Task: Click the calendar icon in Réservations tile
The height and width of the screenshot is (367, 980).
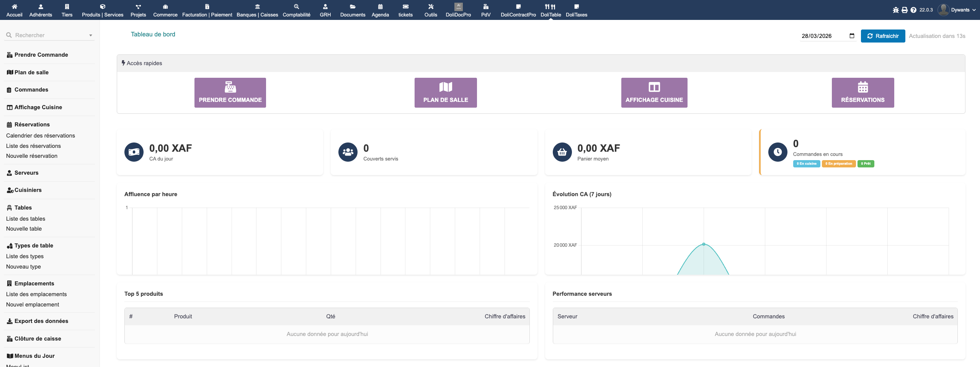Action: point(862,87)
